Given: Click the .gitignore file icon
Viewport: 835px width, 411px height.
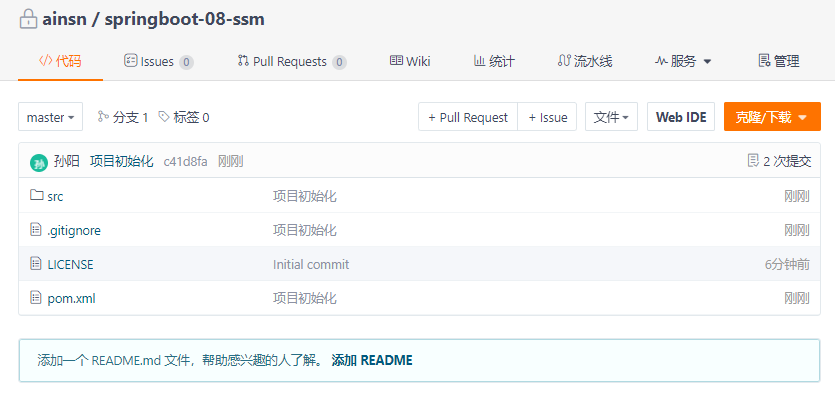Looking at the screenshot, I should pyautogui.click(x=37, y=230).
